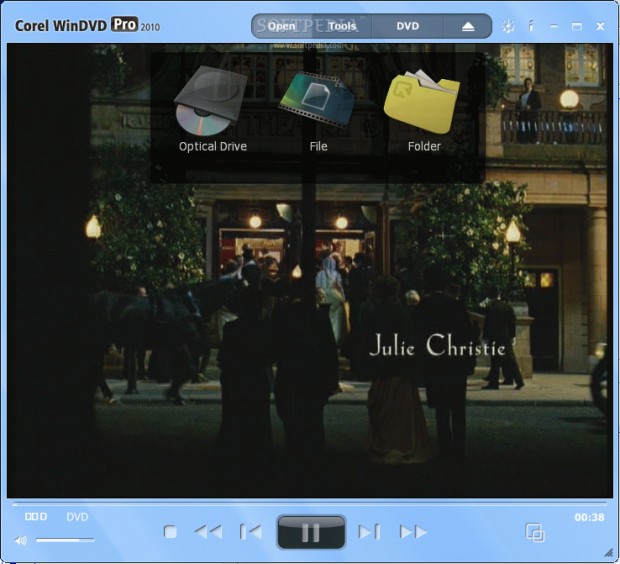Eject the disc with eject button

tap(468, 26)
